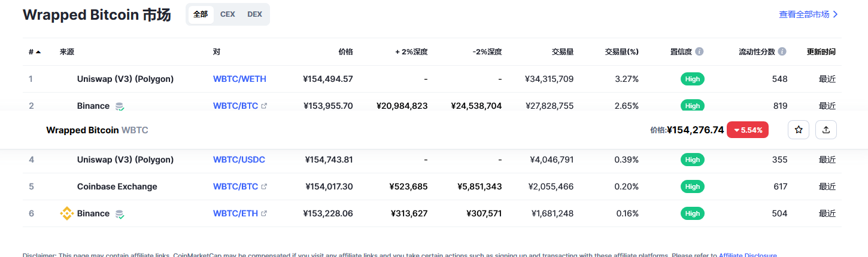The image size is (868, 257).
Task: Click depth value ¥5,851,343
Action: click(x=479, y=186)
